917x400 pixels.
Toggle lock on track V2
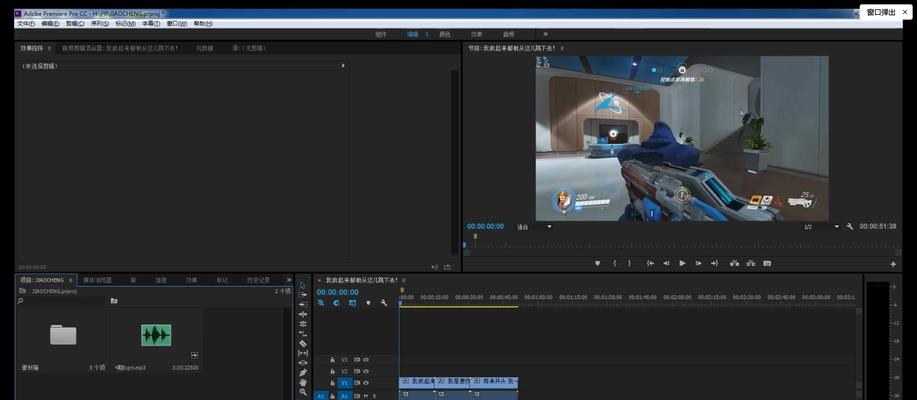pyautogui.click(x=332, y=371)
